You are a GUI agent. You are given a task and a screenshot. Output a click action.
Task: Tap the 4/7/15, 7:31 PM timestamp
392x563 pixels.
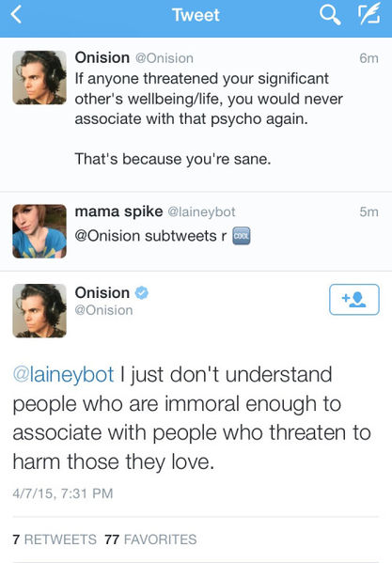(x=63, y=493)
